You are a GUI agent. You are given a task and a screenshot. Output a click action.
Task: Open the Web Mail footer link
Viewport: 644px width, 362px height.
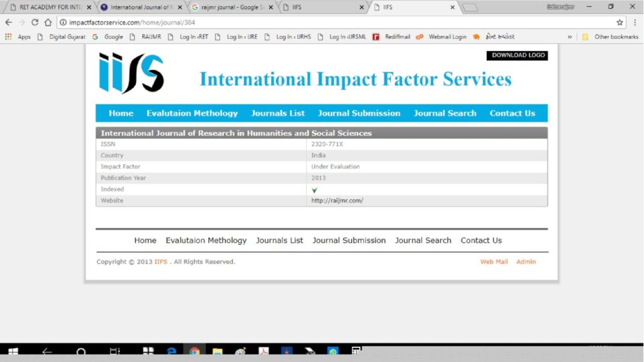tap(494, 262)
